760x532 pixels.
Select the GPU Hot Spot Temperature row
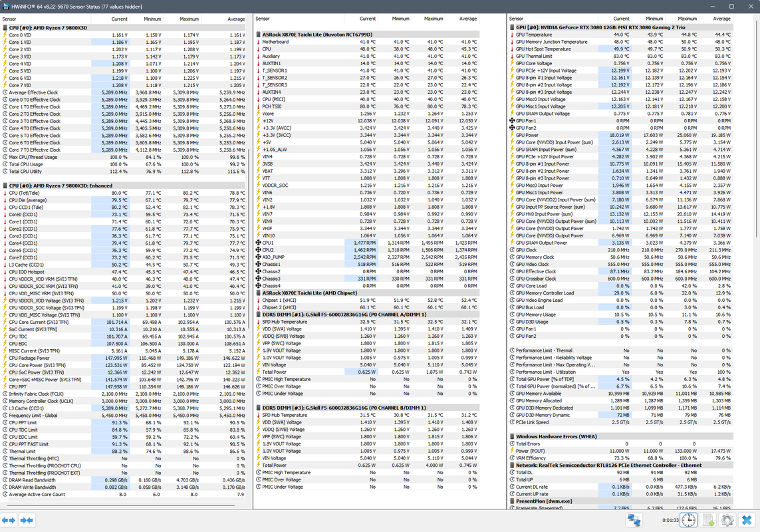point(621,49)
